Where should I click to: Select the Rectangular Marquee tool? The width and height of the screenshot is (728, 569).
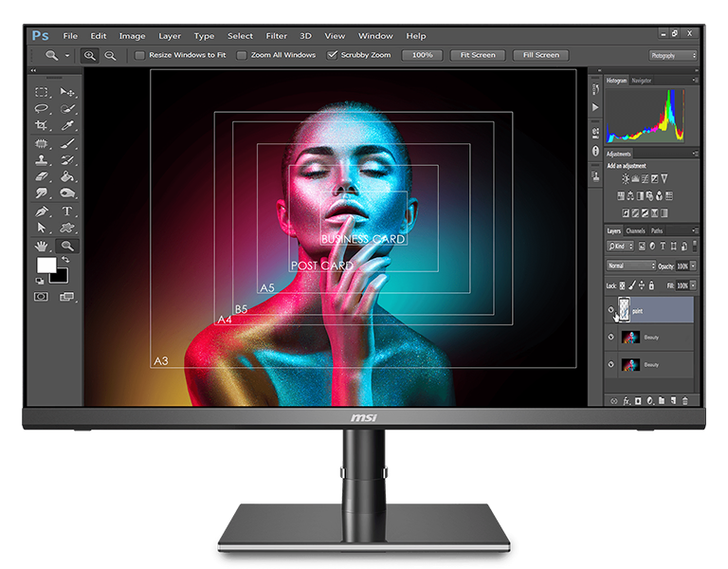pyautogui.click(x=42, y=92)
